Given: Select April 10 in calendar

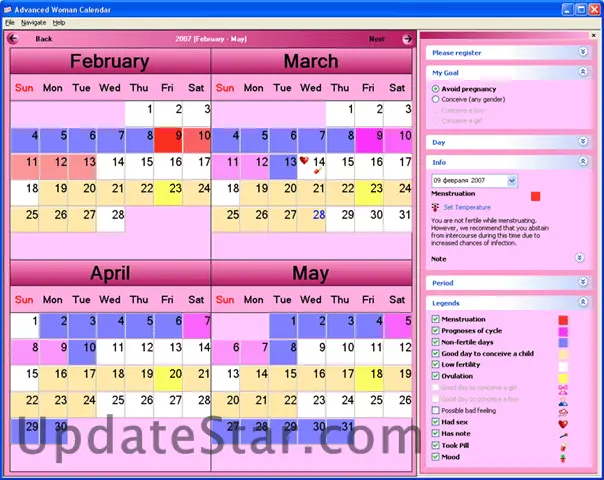Looking at the screenshot, I should tap(82, 352).
